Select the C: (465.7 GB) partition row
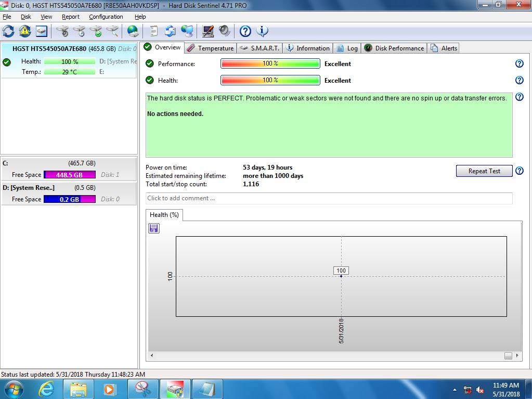 [69, 169]
